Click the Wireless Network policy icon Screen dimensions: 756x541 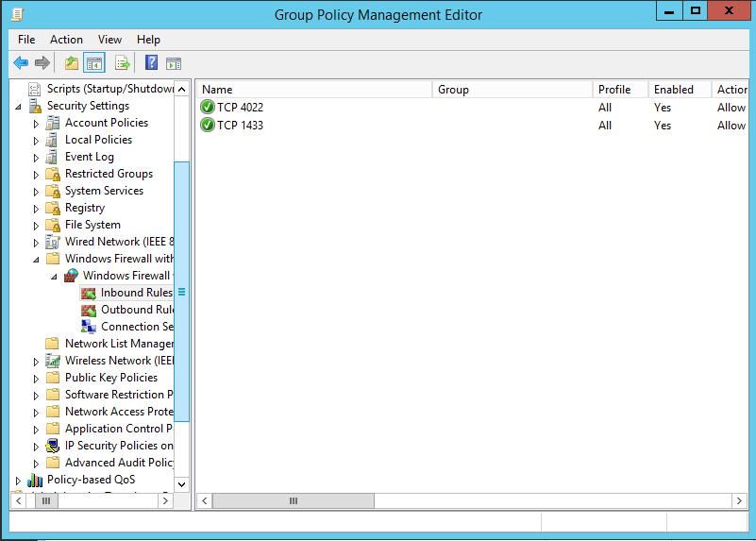pyautogui.click(x=53, y=361)
